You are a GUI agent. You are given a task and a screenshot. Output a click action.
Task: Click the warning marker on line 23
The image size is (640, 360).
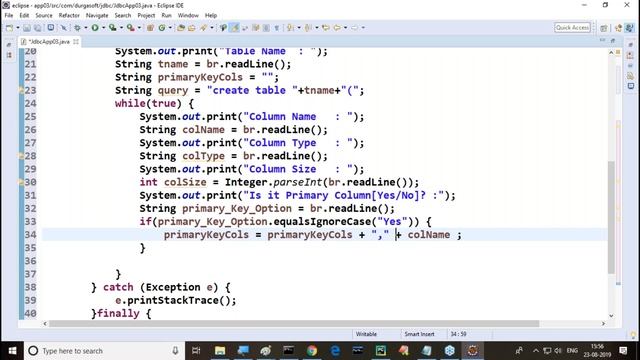pyautogui.click(x=21, y=90)
